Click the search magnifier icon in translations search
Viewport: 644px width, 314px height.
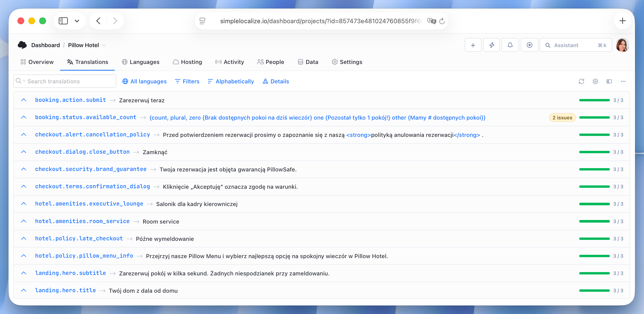[18, 81]
